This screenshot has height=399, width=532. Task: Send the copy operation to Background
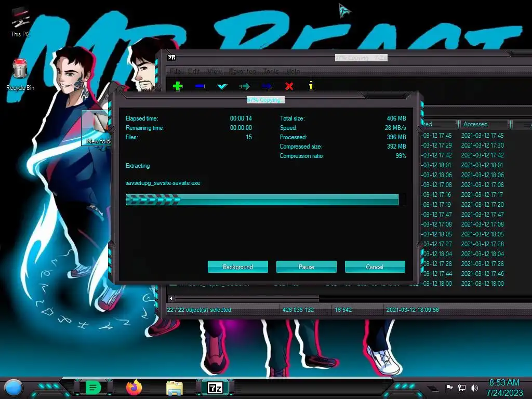pyautogui.click(x=238, y=267)
